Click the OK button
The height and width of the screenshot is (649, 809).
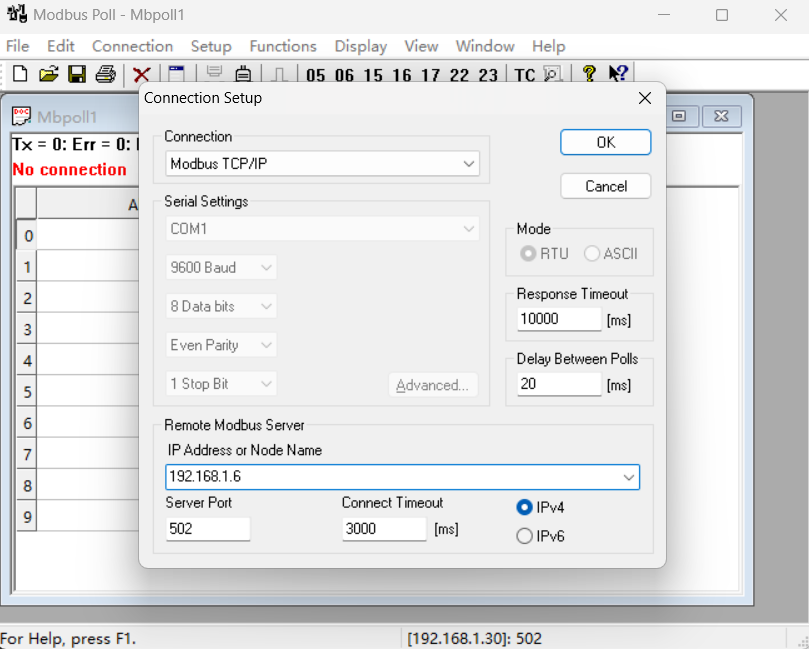click(x=606, y=142)
